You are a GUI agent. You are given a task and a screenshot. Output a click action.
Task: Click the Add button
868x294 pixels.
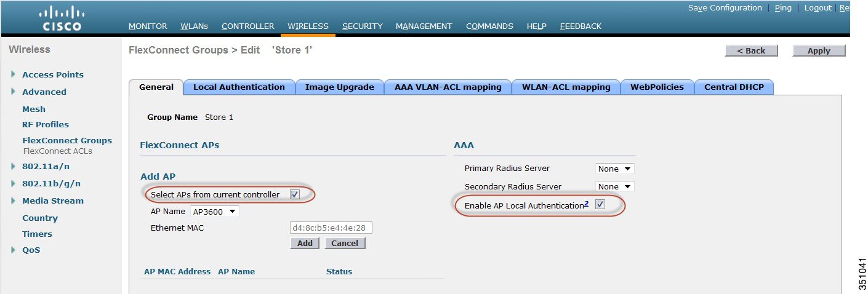coord(305,243)
